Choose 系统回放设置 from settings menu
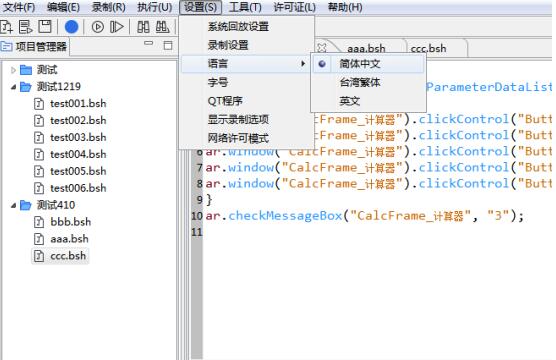This screenshot has height=360, width=556. [x=247, y=27]
